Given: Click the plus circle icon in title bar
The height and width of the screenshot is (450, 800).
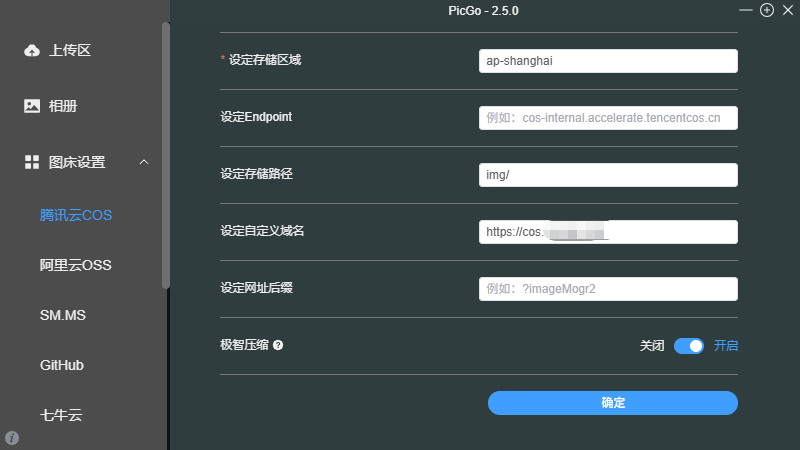Looking at the screenshot, I should (767, 10).
